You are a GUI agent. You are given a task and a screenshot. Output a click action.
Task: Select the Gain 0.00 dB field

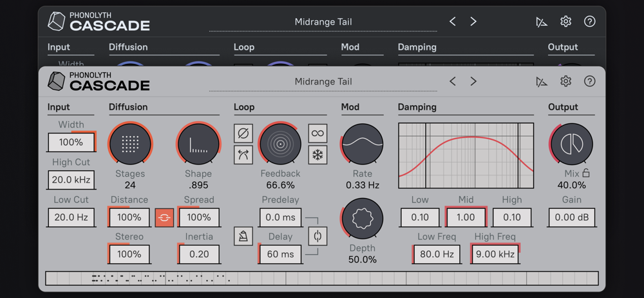(x=572, y=217)
